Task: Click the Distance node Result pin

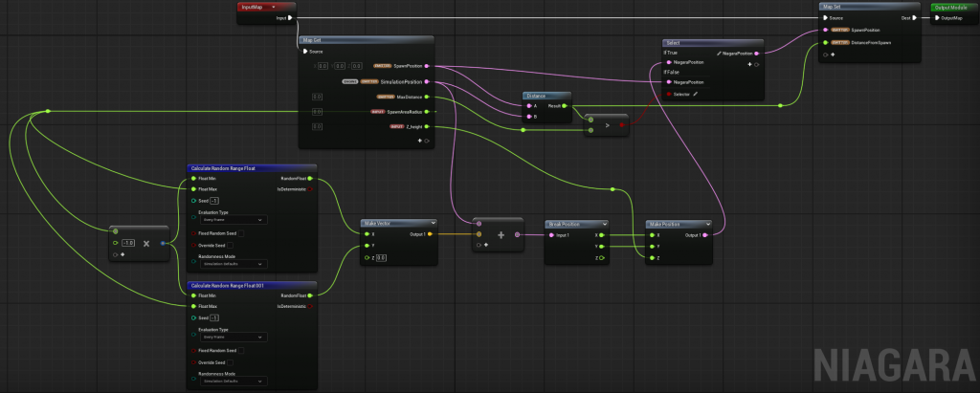Action: [x=565, y=106]
